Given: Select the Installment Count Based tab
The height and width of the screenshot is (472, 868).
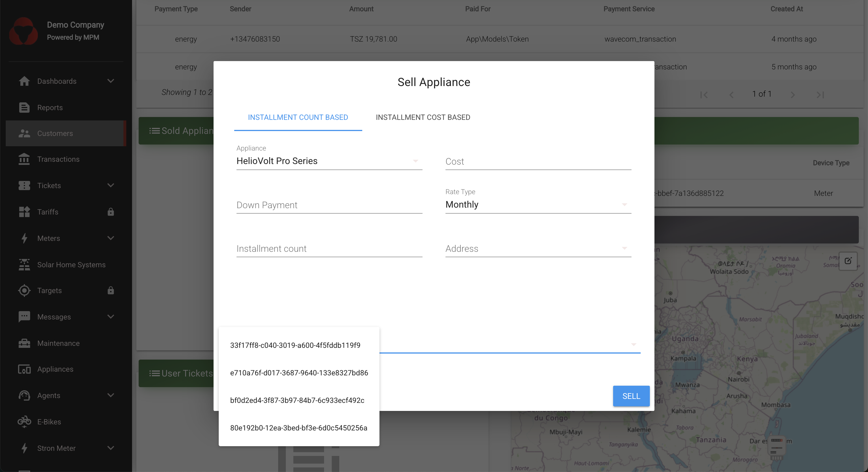Looking at the screenshot, I should [298, 117].
